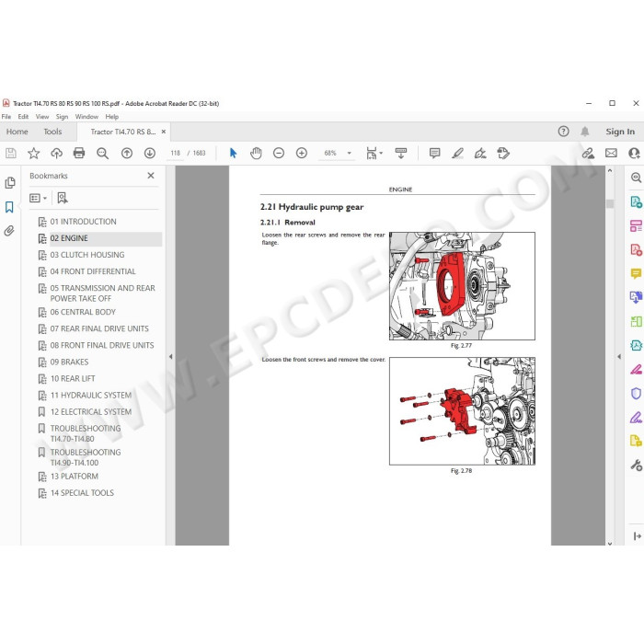Open the Help question mark icon
Image resolution: width=644 pixels, height=644 pixels.
pos(563,132)
